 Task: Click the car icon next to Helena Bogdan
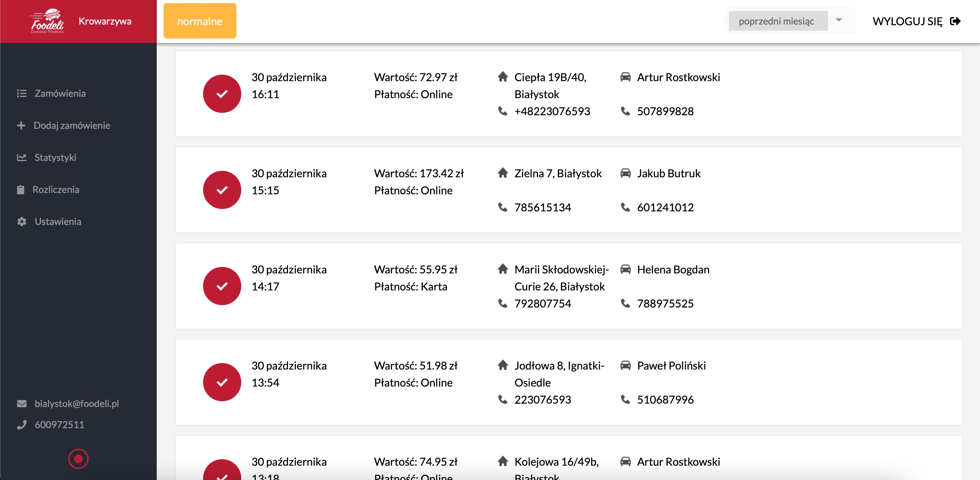point(625,270)
